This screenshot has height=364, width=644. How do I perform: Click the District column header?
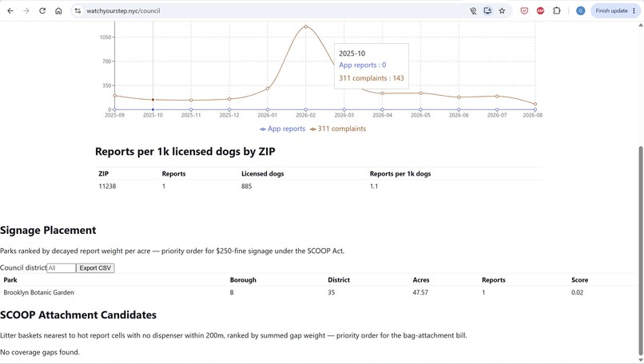(x=339, y=280)
